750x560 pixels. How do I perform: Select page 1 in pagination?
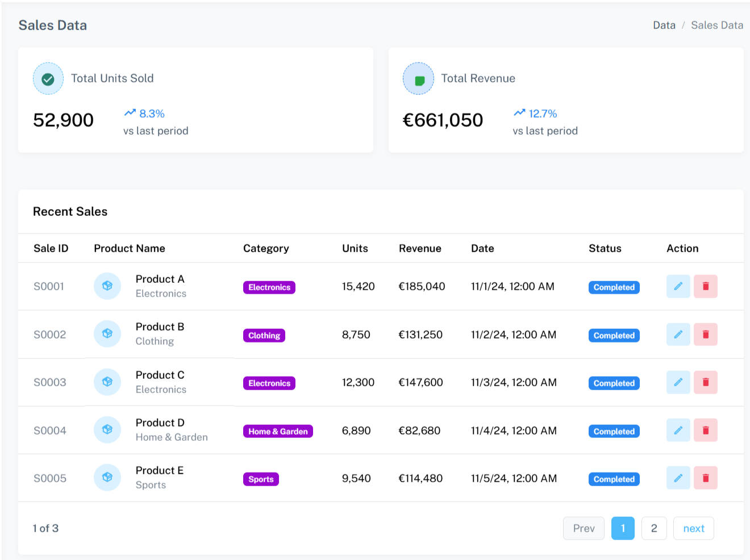click(x=623, y=528)
